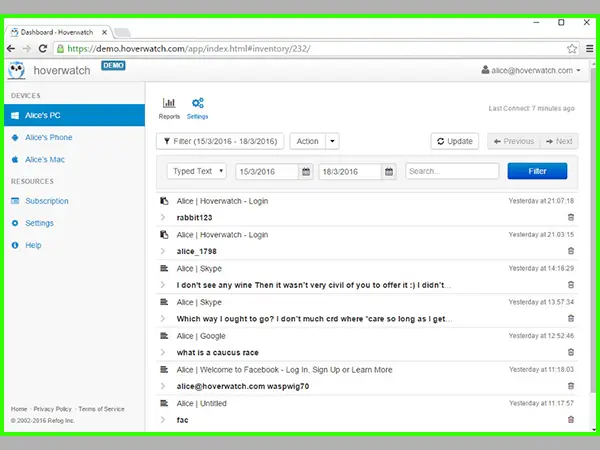Screen dimensions: 600x450
Task: Open Settings in Resources sidebar
Action: (x=39, y=223)
